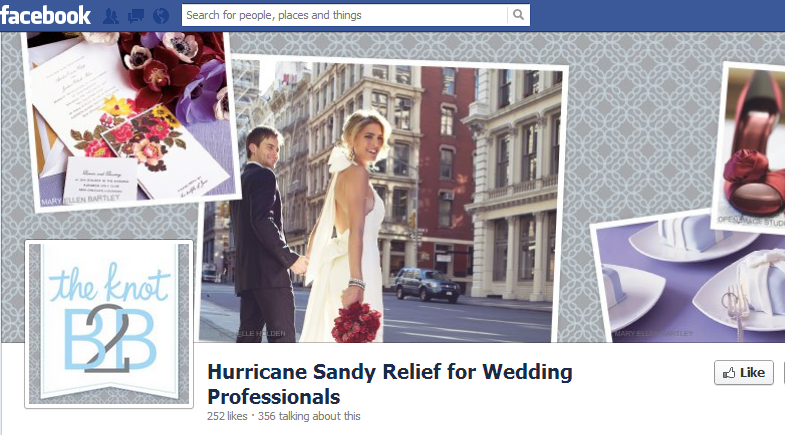The image size is (785, 435).
Task: Like the Hurricane Sandy Relief page
Action: [x=743, y=372]
